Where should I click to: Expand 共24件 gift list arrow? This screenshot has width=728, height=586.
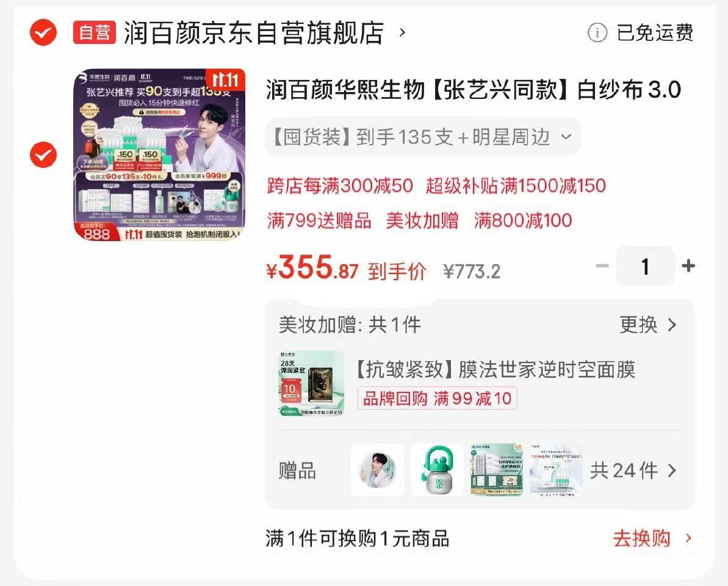tap(672, 471)
